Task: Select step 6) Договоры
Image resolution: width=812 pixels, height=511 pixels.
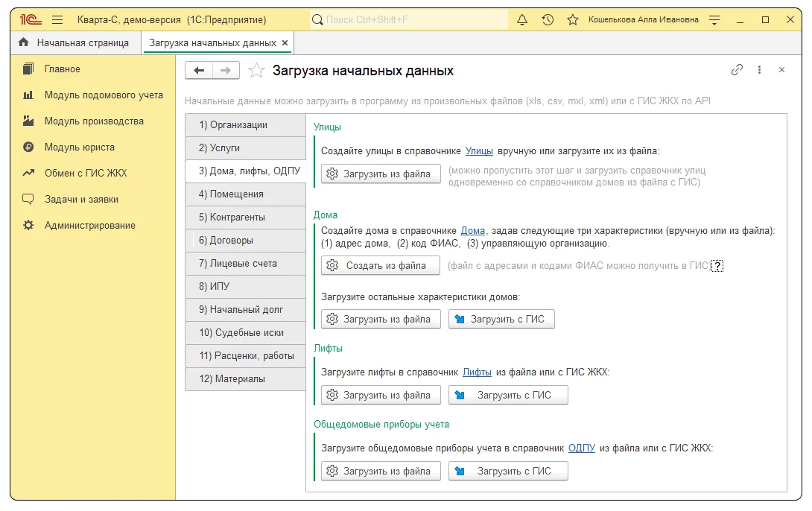Action: (x=246, y=240)
